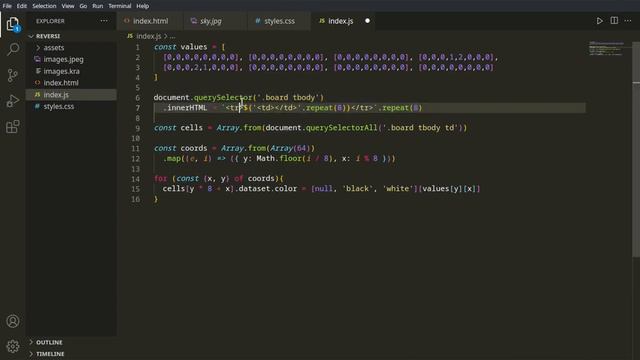Click line number 1 in gutter
This screenshot has width=640, height=360.
click(x=138, y=47)
